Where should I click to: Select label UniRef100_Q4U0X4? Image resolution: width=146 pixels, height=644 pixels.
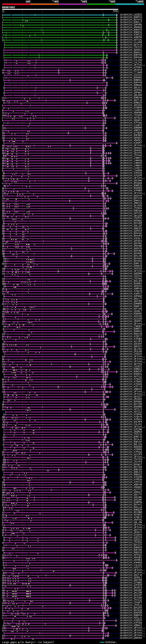[131, 196]
